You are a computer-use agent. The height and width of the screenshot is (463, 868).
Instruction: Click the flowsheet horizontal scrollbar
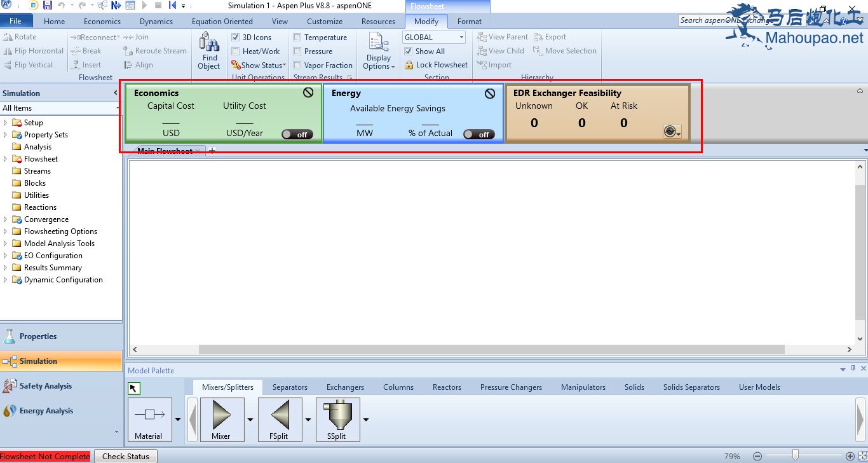[x=492, y=349]
